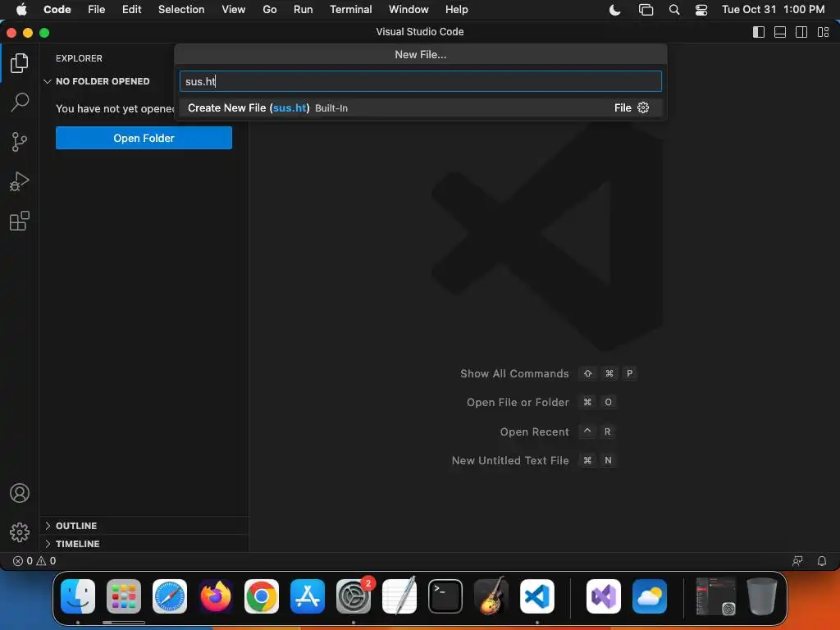Launch GarageBand from the dock

tap(491, 596)
